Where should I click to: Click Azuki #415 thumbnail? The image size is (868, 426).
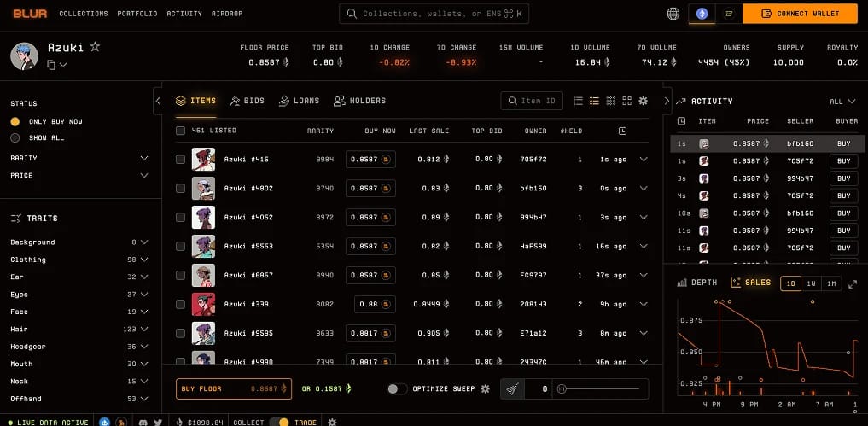pos(203,160)
